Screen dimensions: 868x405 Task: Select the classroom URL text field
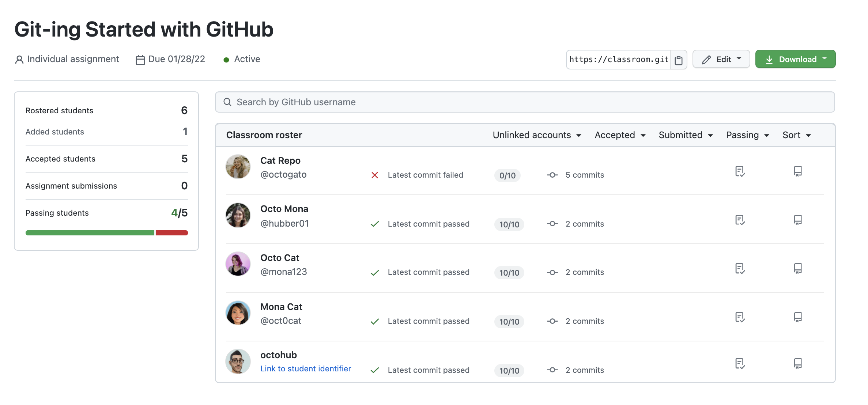pos(619,60)
